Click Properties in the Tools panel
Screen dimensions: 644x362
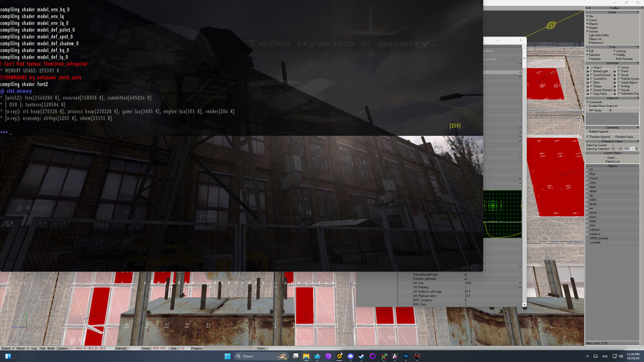coord(594,59)
